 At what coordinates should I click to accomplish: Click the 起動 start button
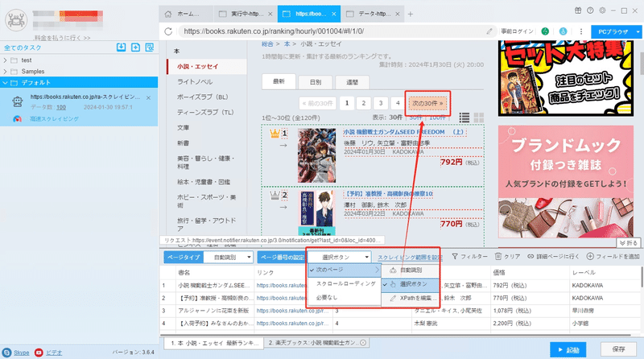568,350
